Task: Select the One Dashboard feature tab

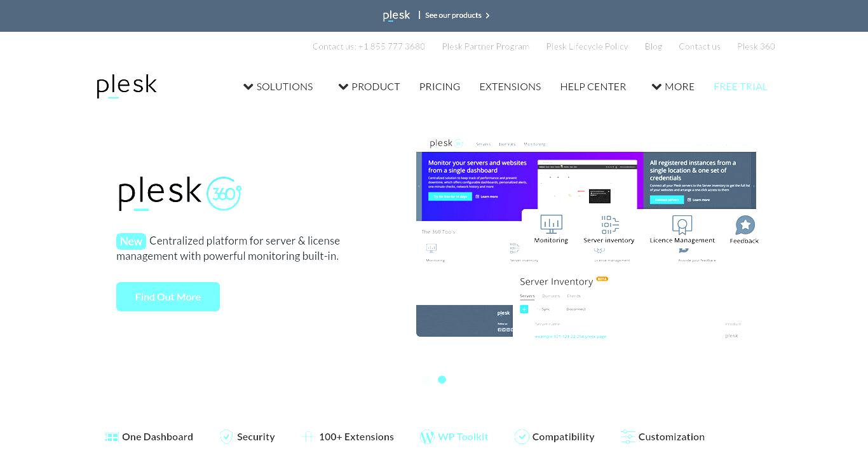Action: point(149,436)
